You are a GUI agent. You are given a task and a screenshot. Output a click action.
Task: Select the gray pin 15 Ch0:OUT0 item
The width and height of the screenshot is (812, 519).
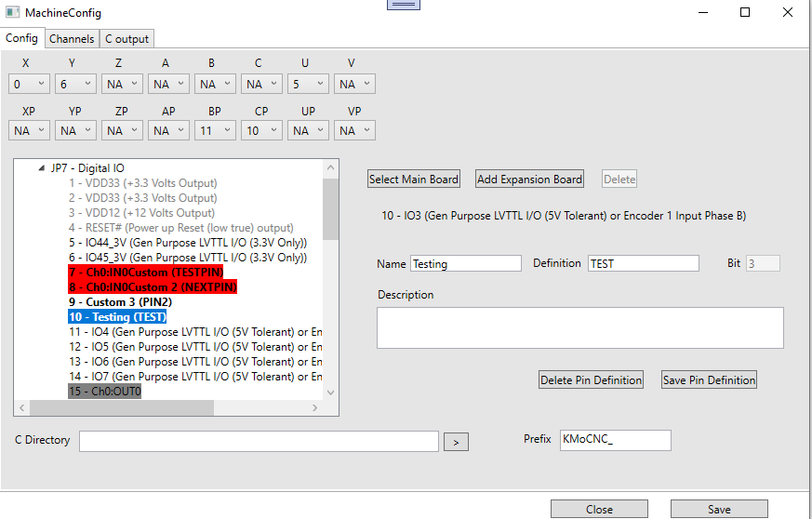pos(104,392)
